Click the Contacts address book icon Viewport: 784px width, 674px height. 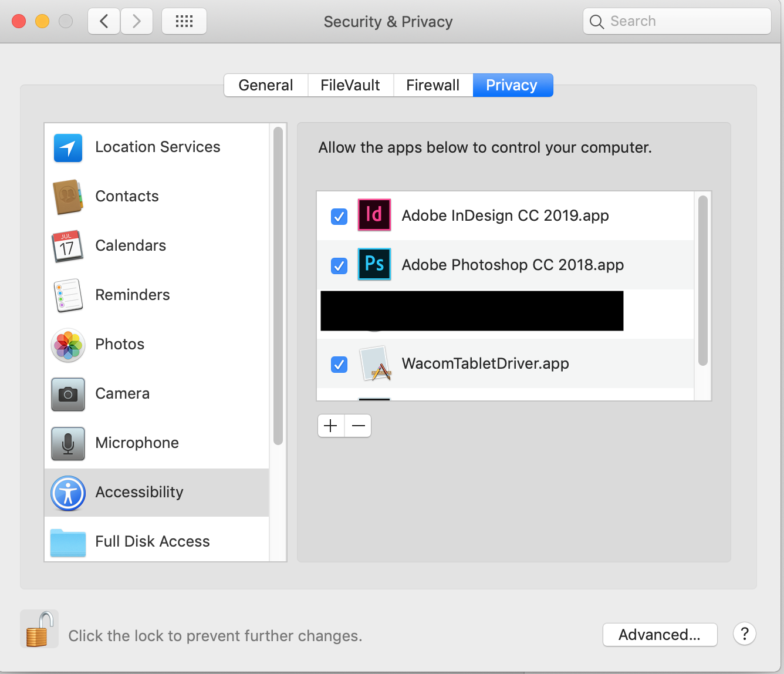(x=68, y=197)
